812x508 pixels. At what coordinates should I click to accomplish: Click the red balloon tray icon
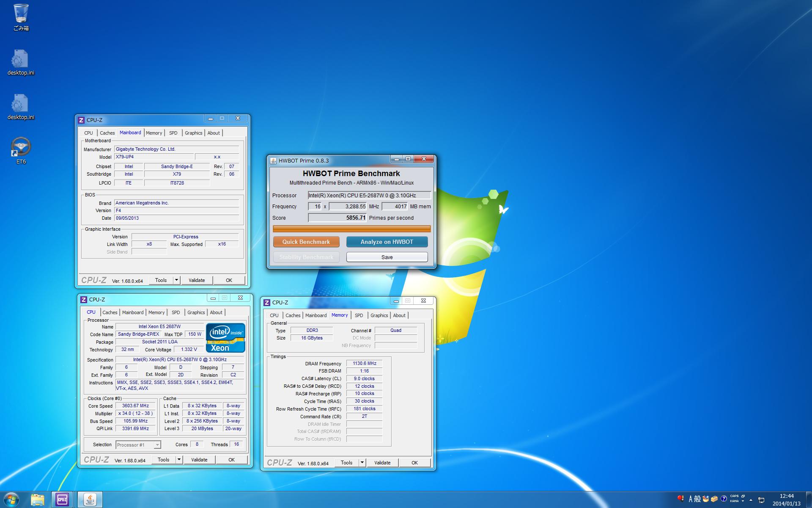coord(680,499)
